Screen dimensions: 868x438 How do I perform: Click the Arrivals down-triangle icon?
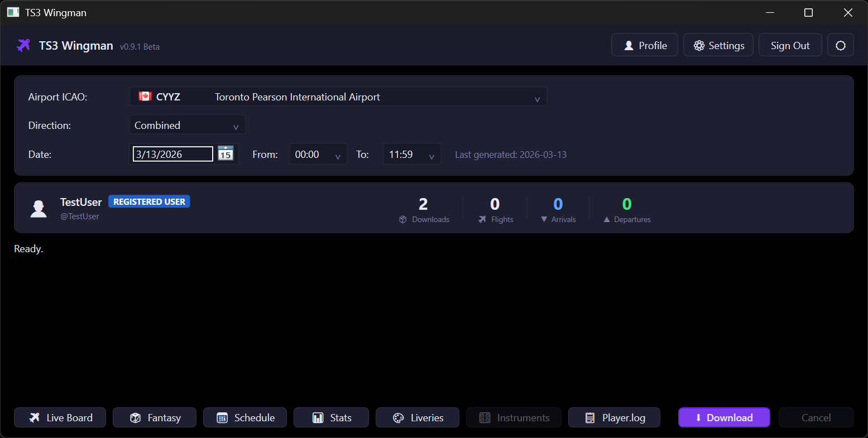click(x=544, y=219)
